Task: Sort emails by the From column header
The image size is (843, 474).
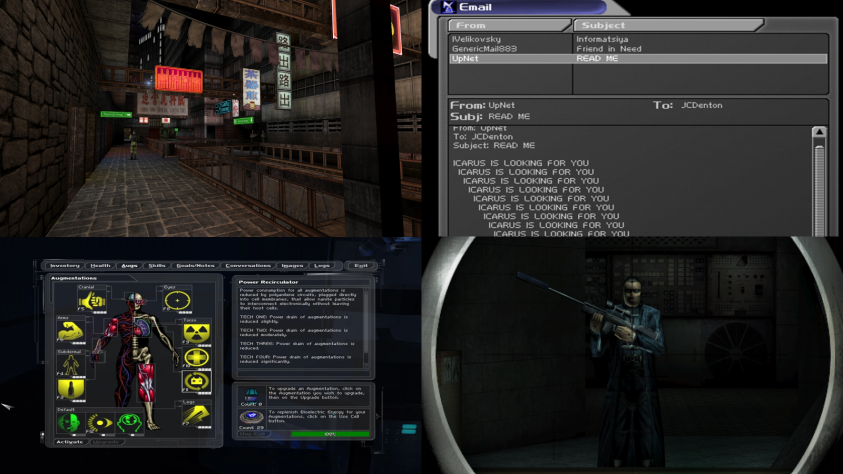Action: [509, 25]
